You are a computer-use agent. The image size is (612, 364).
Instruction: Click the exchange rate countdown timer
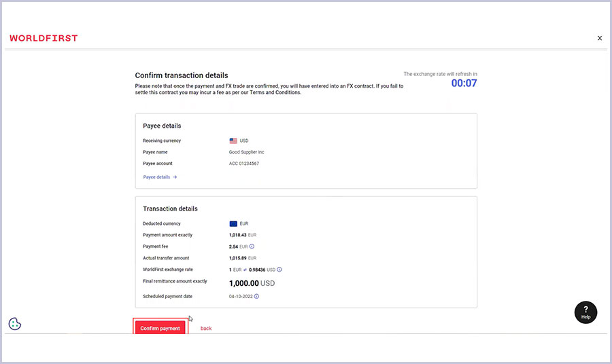pos(464,84)
